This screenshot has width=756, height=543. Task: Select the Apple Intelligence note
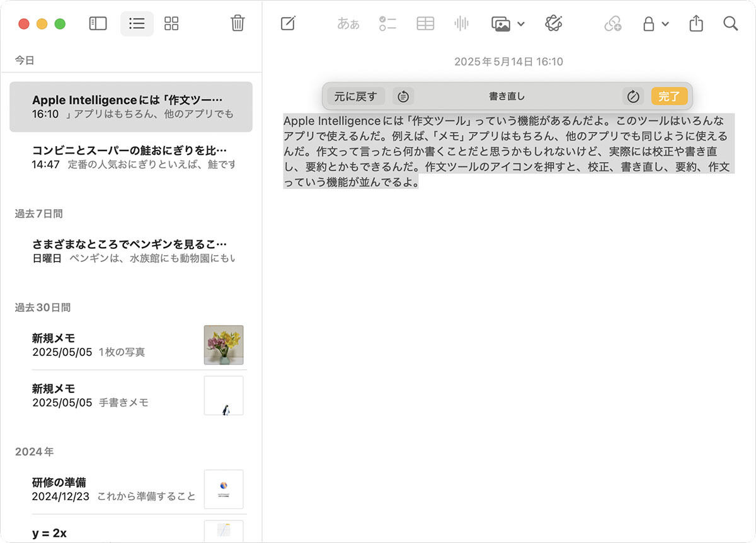pos(131,106)
